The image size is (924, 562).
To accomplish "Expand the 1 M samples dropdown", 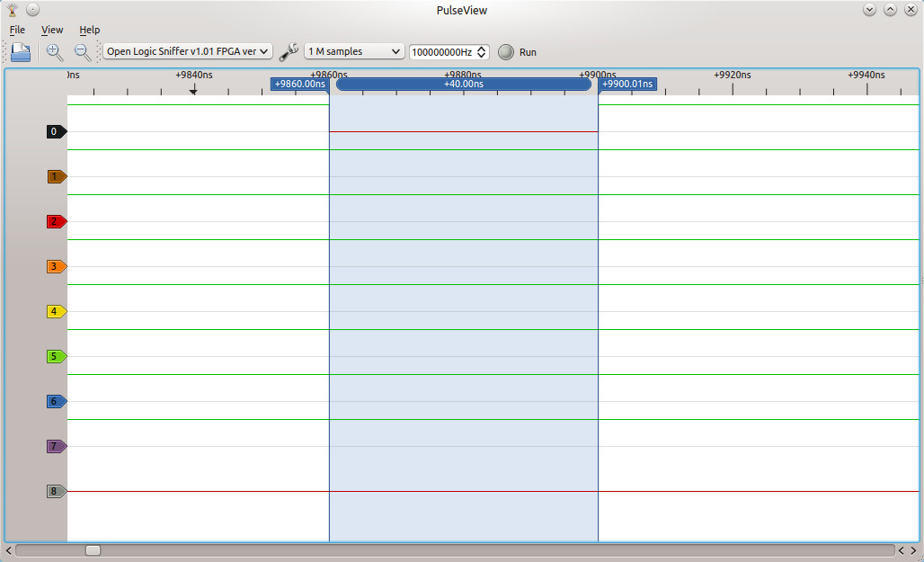I will (354, 52).
